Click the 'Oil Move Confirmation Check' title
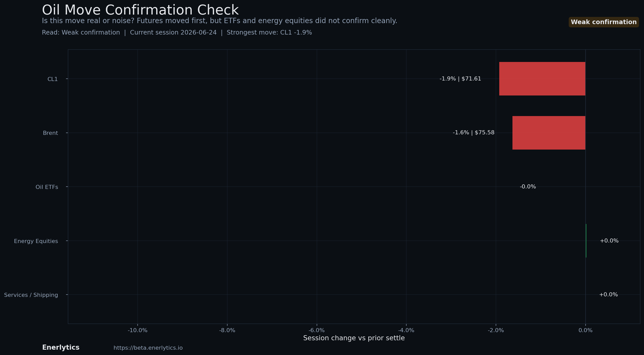This screenshot has width=644, height=355. tap(140, 10)
